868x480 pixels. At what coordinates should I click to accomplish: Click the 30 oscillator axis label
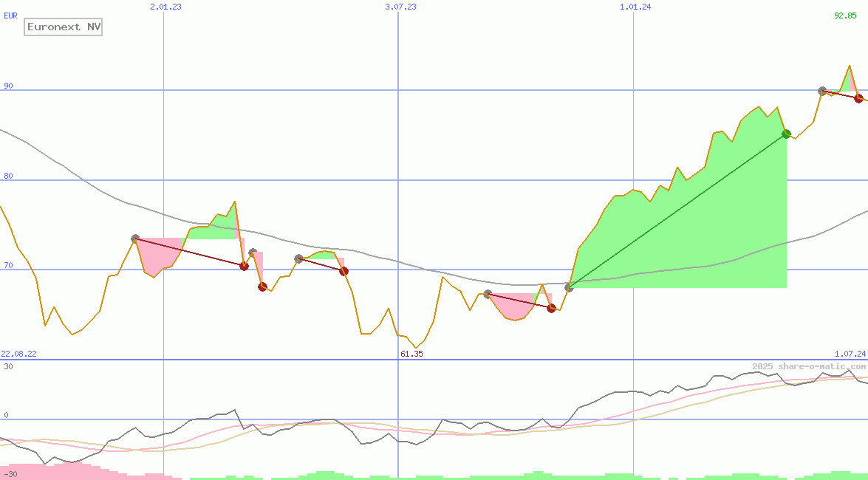coord(8,366)
